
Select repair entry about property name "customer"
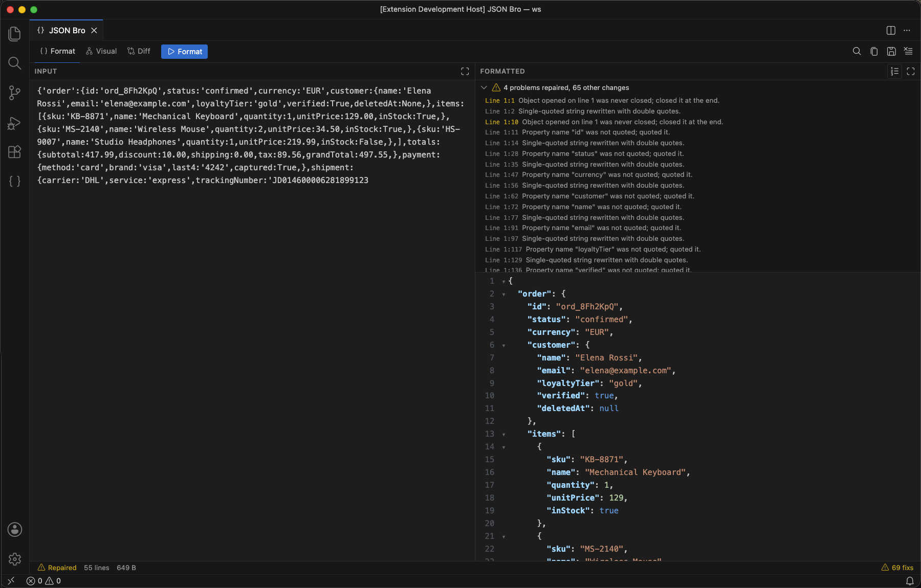(589, 196)
